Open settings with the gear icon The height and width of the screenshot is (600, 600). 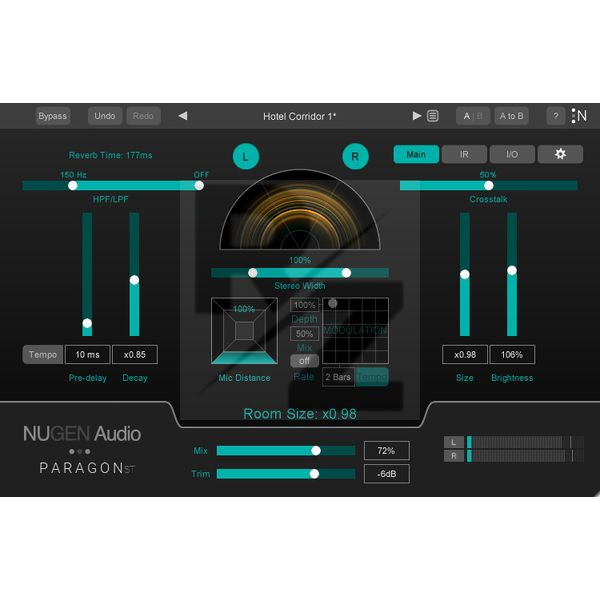(x=560, y=154)
